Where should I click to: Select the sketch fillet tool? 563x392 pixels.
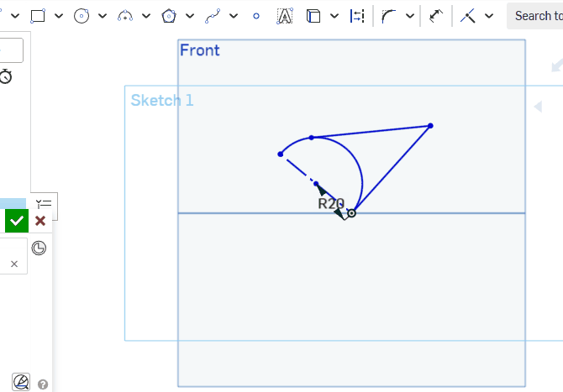(389, 16)
